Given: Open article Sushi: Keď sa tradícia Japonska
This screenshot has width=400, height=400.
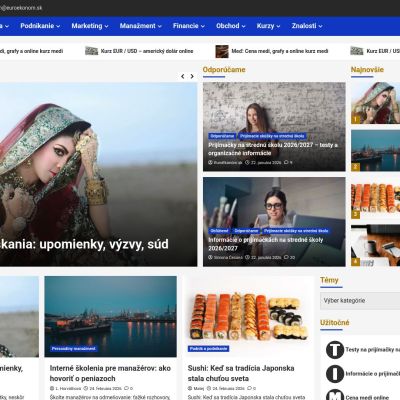Looking at the screenshot, I should (241, 373).
